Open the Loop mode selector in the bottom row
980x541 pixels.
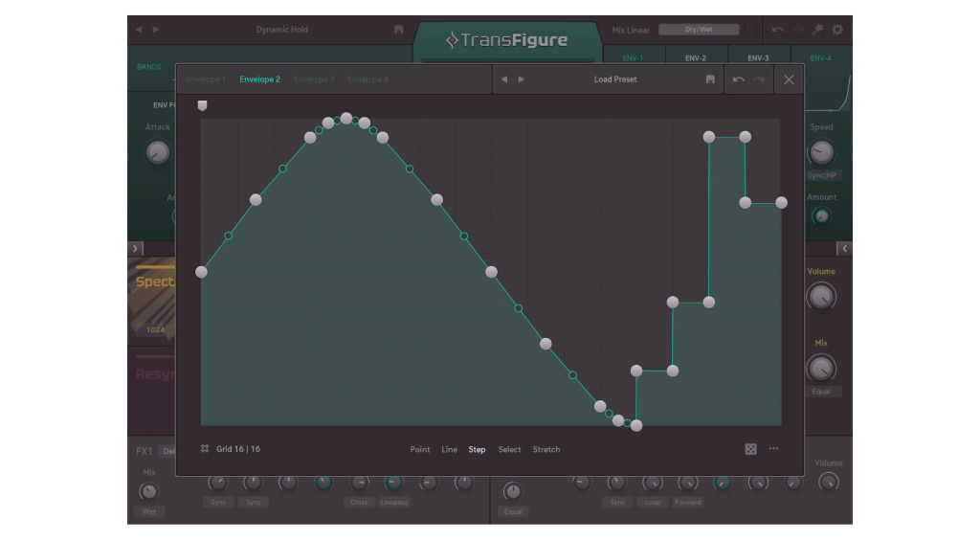pyautogui.click(x=653, y=503)
